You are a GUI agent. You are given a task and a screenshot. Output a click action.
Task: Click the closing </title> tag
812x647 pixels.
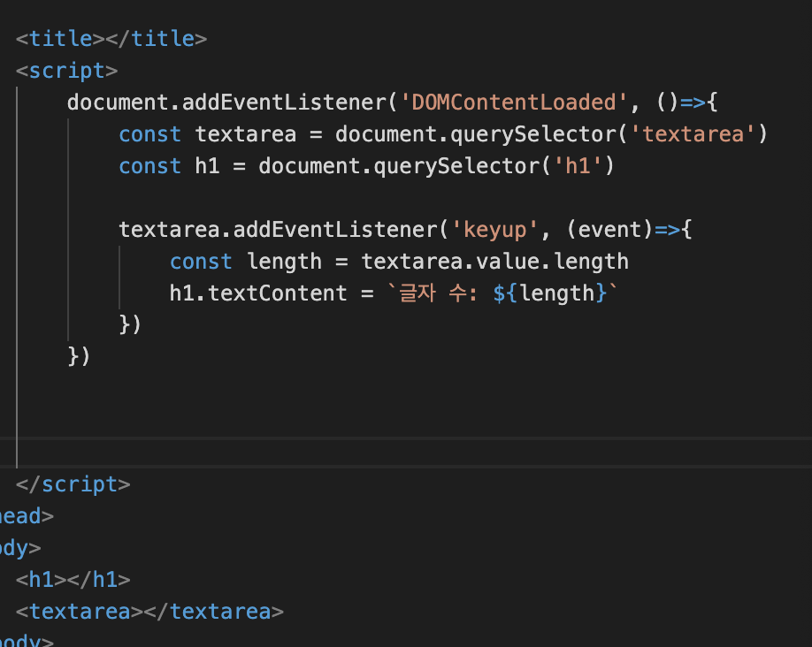tap(156, 39)
